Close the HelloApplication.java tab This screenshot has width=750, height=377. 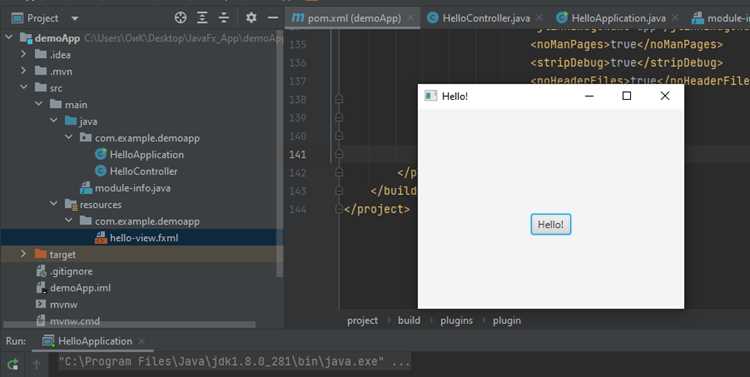674,18
